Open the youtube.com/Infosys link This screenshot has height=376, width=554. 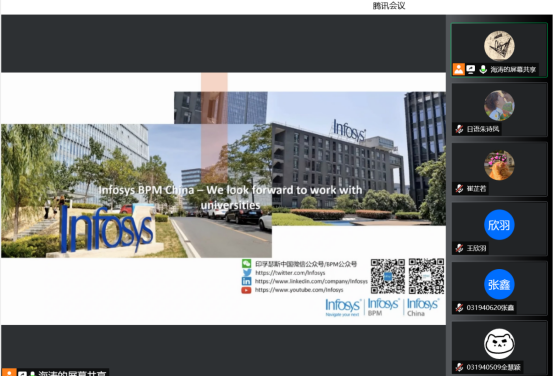(299, 290)
